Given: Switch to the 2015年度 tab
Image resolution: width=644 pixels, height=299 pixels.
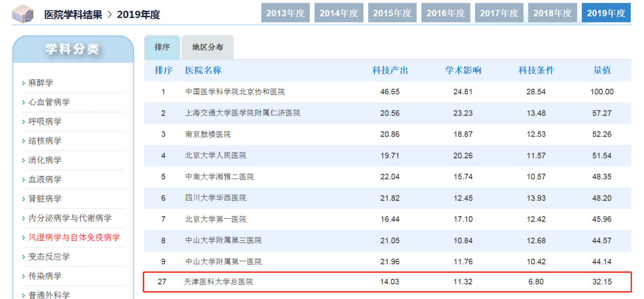Looking at the screenshot, I should pos(392,13).
